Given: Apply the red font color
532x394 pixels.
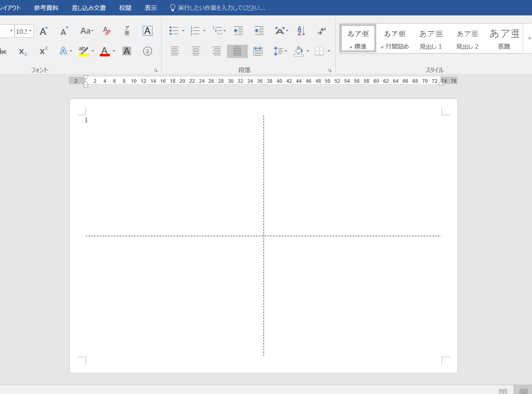Looking at the screenshot, I should click(x=105, y=51).
